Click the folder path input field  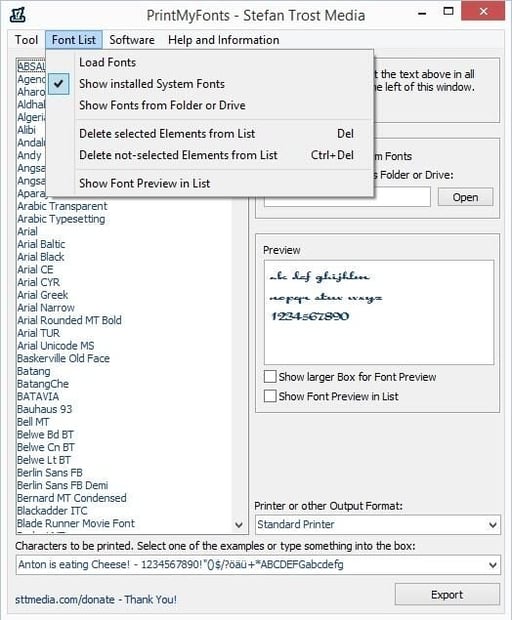pos(347,197)
